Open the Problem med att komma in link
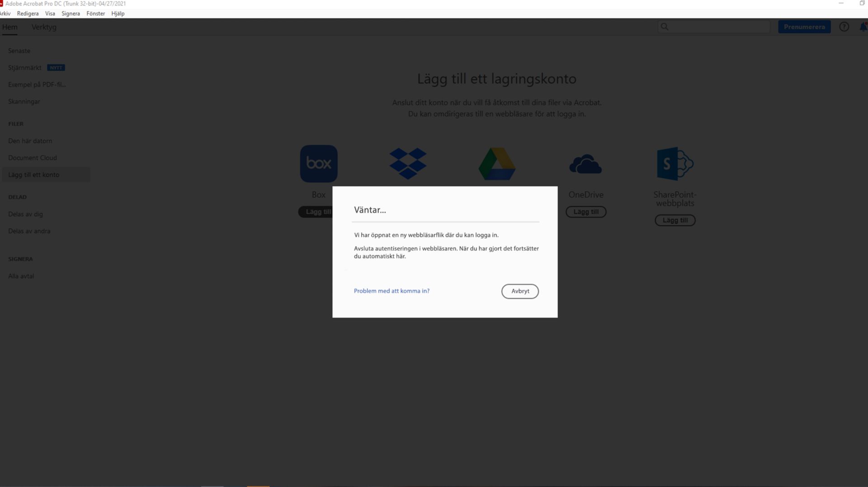This screenshot has width=868, height=487. [x=392, y=291]
